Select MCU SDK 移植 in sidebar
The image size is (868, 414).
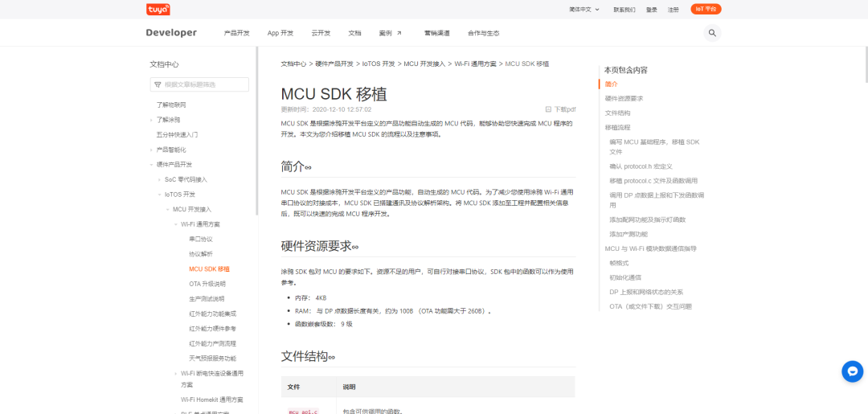(209, 269)
